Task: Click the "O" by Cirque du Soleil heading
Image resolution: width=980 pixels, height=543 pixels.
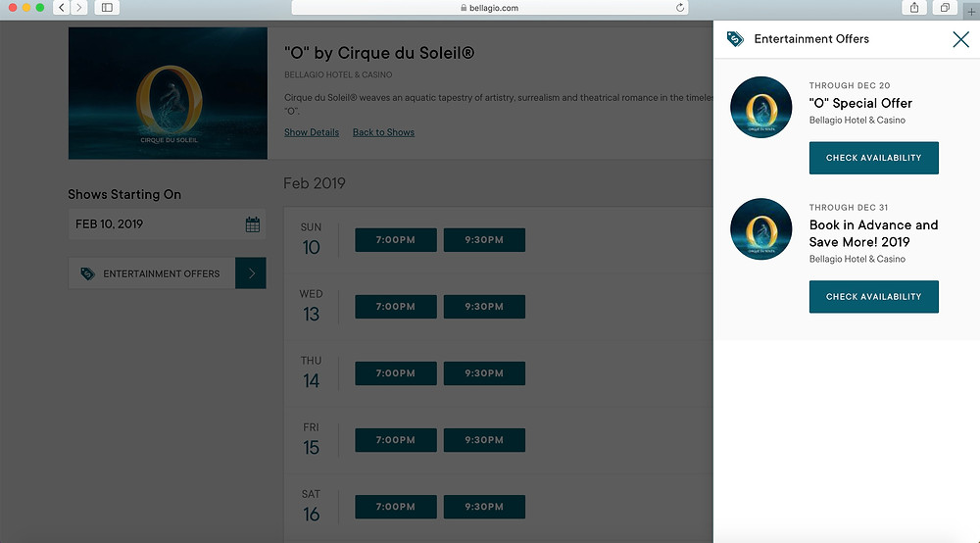Action: coord(378,53)
